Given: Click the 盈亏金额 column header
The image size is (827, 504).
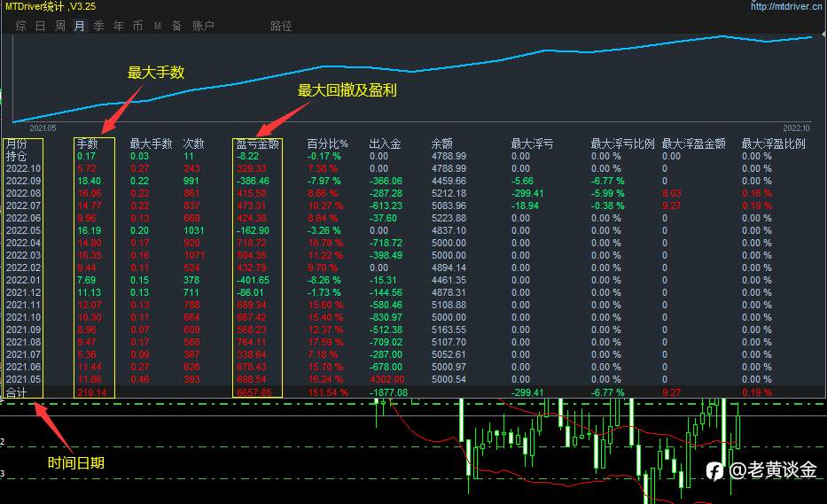Looking at the screenshot, I should coord(257,143).
